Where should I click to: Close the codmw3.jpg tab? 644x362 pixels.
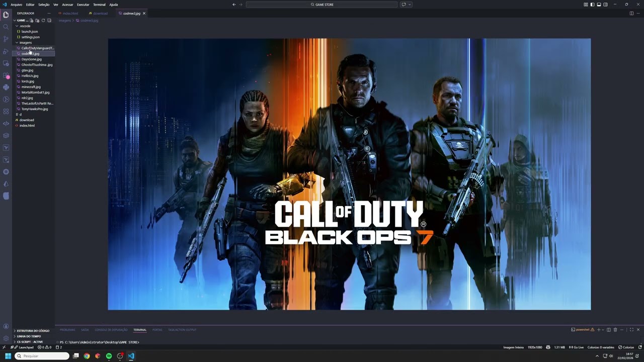tap(144, 14)
